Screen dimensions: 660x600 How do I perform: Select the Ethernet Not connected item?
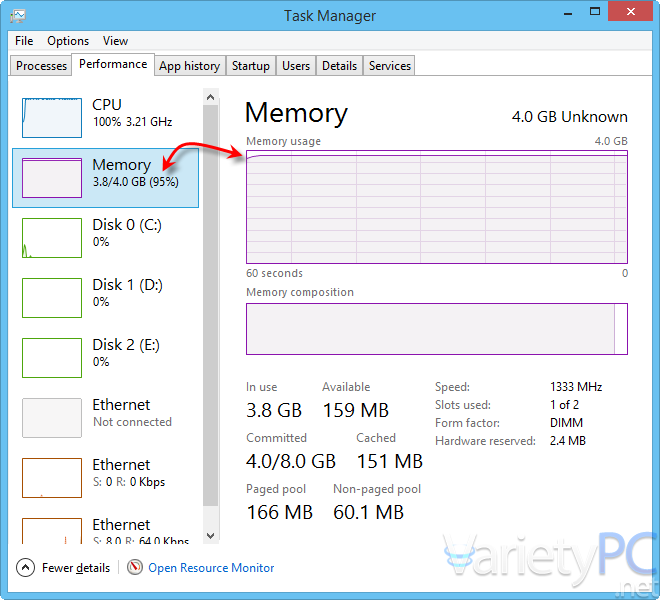[105, 417]
